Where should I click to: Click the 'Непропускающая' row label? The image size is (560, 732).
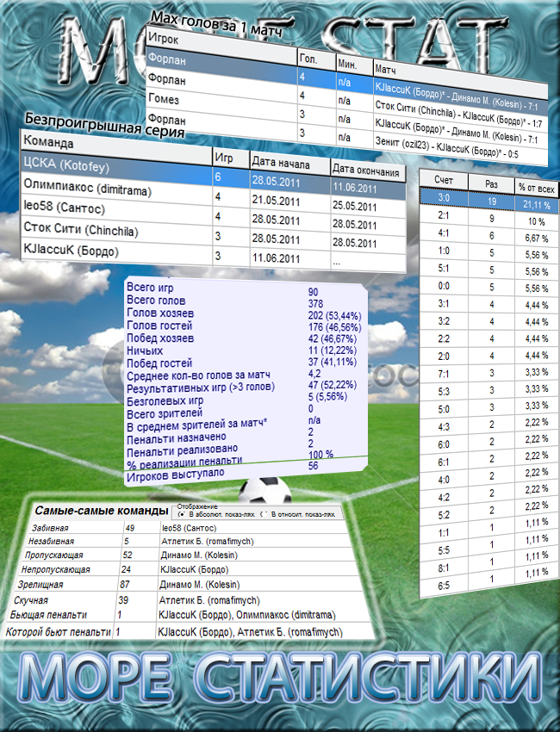56,569
